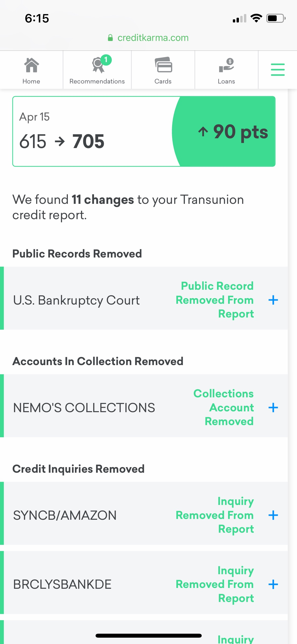Open the Loans hand-coin icon
The width and height of the screenshot is (297, 644).
(226, 65)
